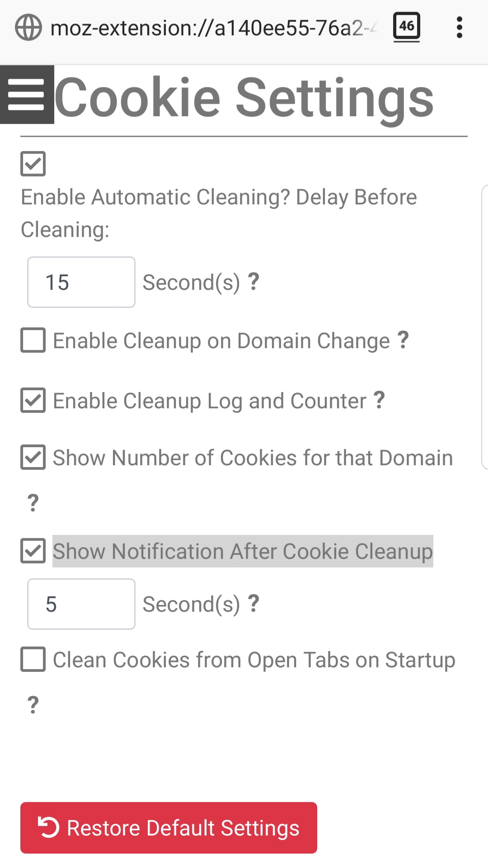Screen dimensions: 488x868
Task: Click help icon for Cleanup on Domain Change
Action: [403, 340]
